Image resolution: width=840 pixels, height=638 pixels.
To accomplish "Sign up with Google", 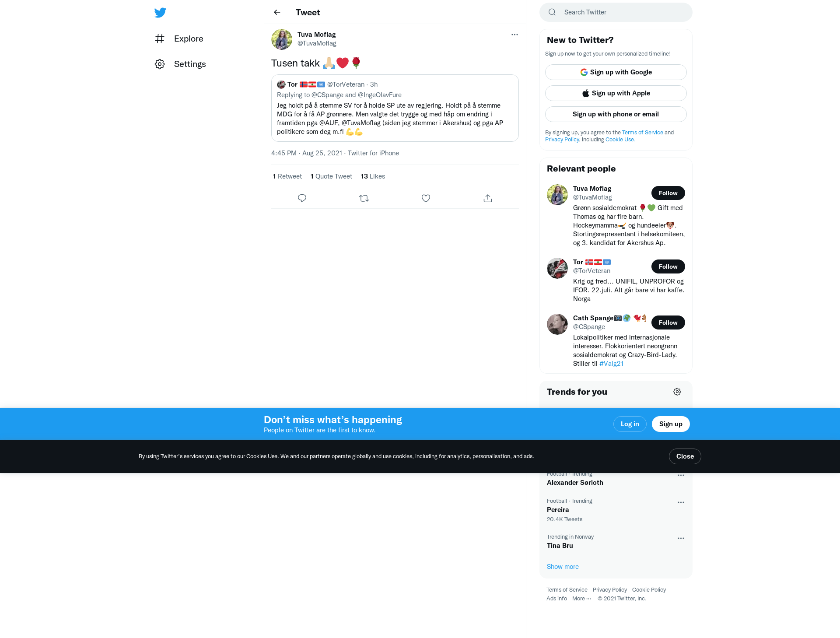I will [x=616, y=72].
